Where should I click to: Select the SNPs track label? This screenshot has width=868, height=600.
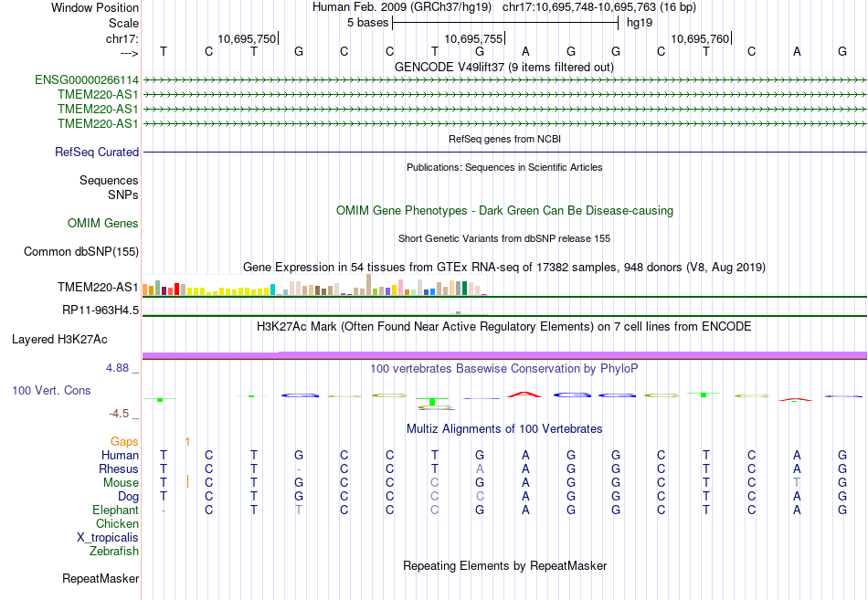click(123, 195)
